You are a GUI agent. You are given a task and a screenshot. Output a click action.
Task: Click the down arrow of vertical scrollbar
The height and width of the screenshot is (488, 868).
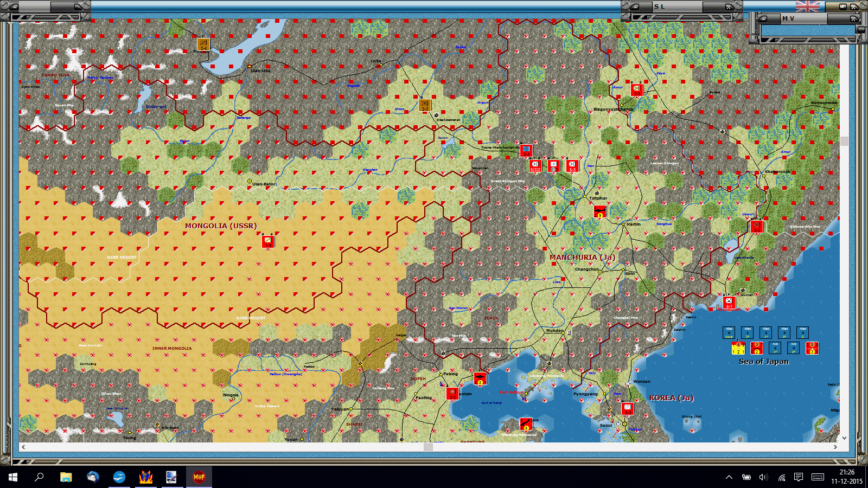pos(844,438)
